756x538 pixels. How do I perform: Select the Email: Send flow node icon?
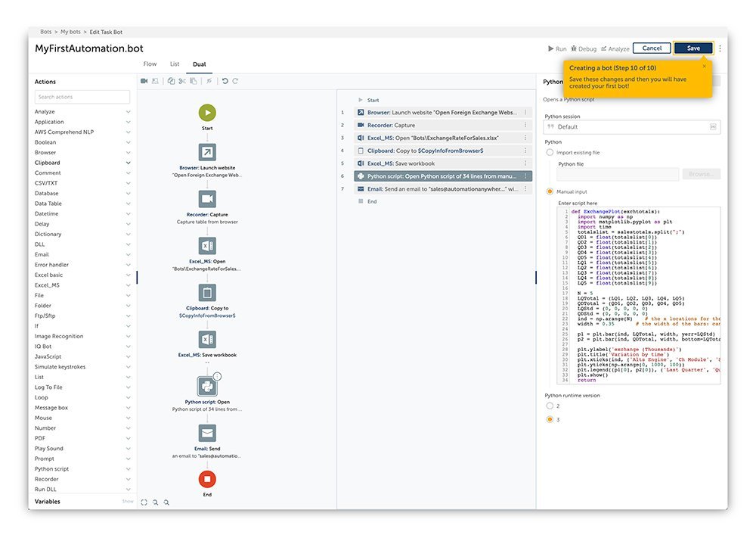pos(207,433)
